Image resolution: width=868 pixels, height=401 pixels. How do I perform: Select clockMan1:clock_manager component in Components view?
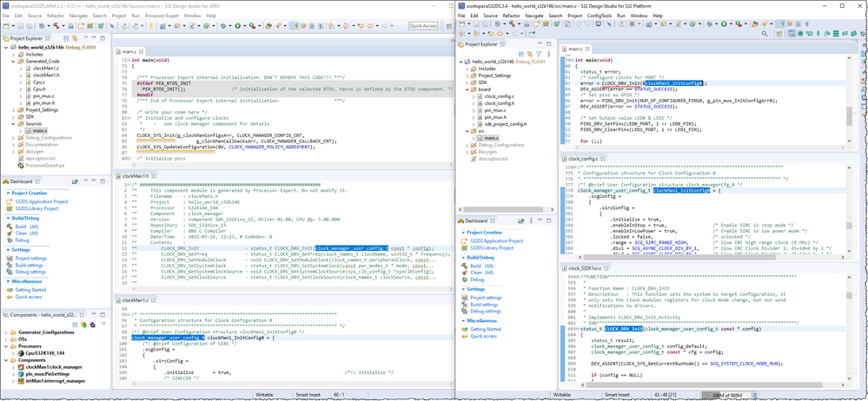[52, 367]
